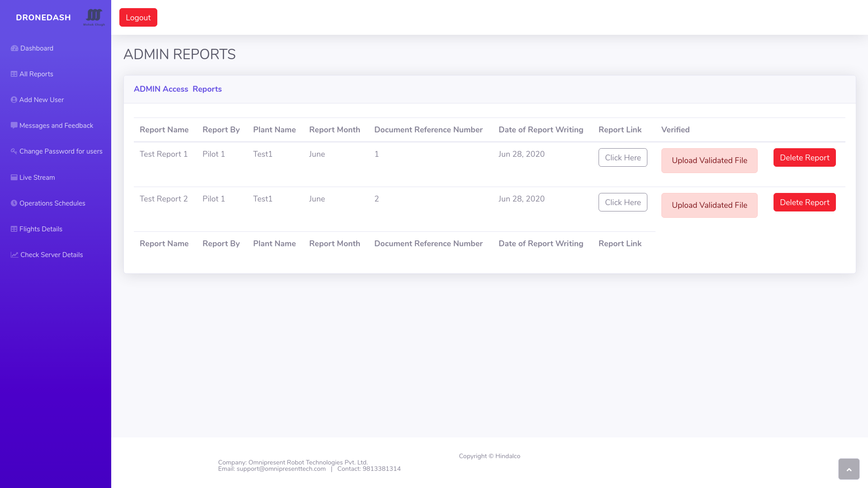Open report link for Test Report 2
This screenshot has height=488, width=868.
click(x=623, y=202)
